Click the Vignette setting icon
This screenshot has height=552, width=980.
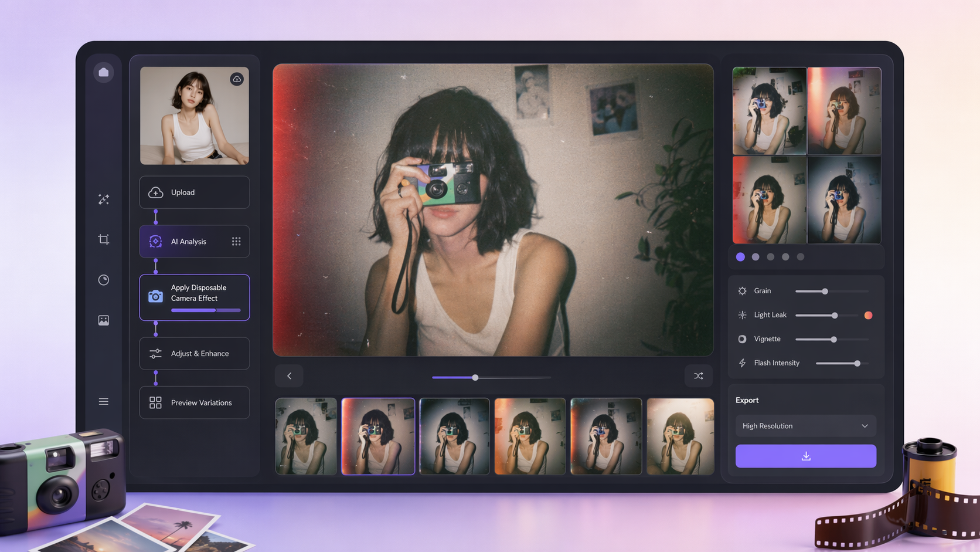743,339
